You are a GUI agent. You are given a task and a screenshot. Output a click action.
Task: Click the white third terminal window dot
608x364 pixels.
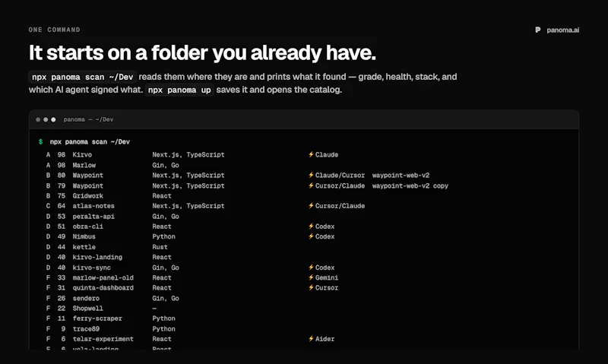click(53, 120)
